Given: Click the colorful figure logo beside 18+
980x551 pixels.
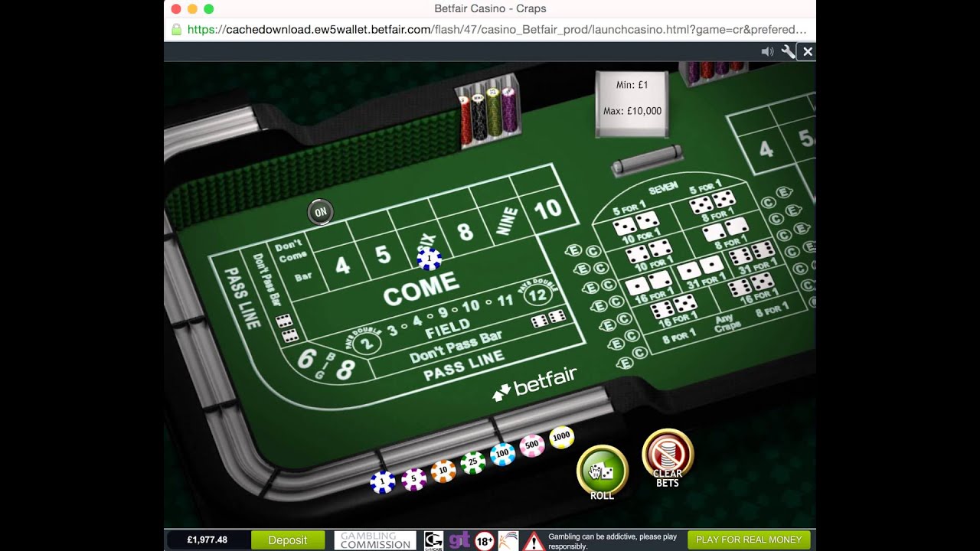Looking at the screenshot, I should click(508, 540).
